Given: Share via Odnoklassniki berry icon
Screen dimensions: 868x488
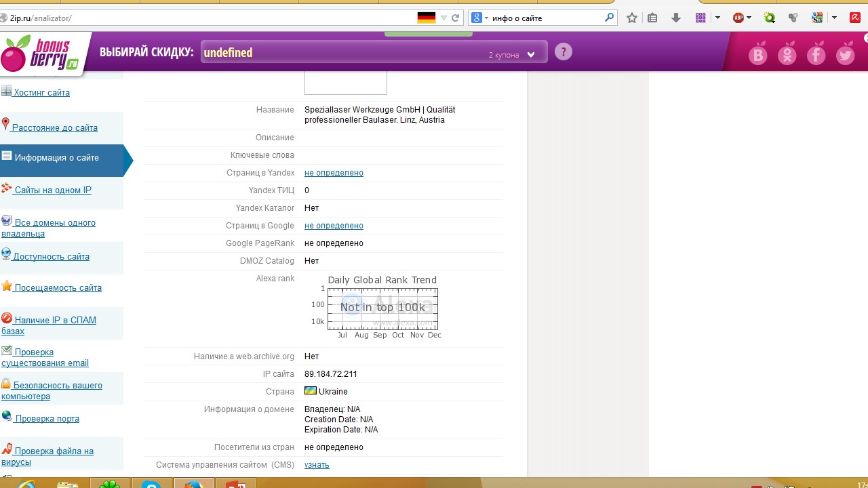Looking at the screenshot, I should click(787, 54).
